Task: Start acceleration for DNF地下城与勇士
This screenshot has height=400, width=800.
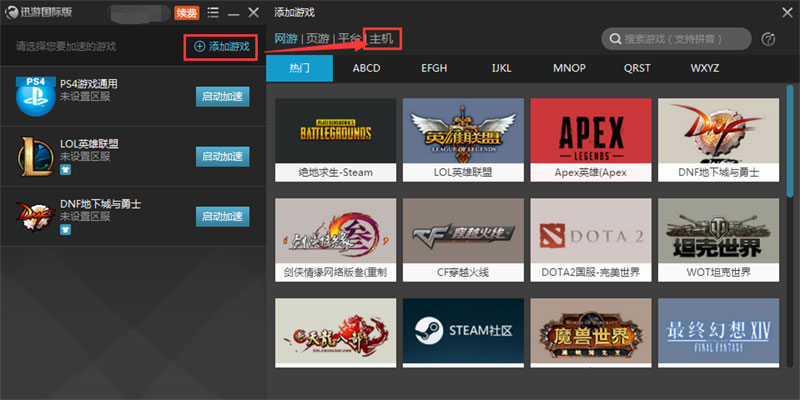Action: tap(222, 216)
